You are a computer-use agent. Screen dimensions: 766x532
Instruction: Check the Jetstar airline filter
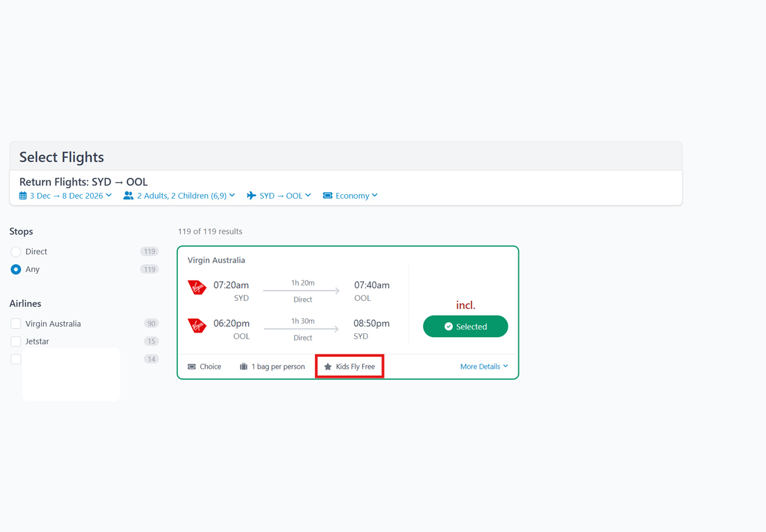coord(16,341)
